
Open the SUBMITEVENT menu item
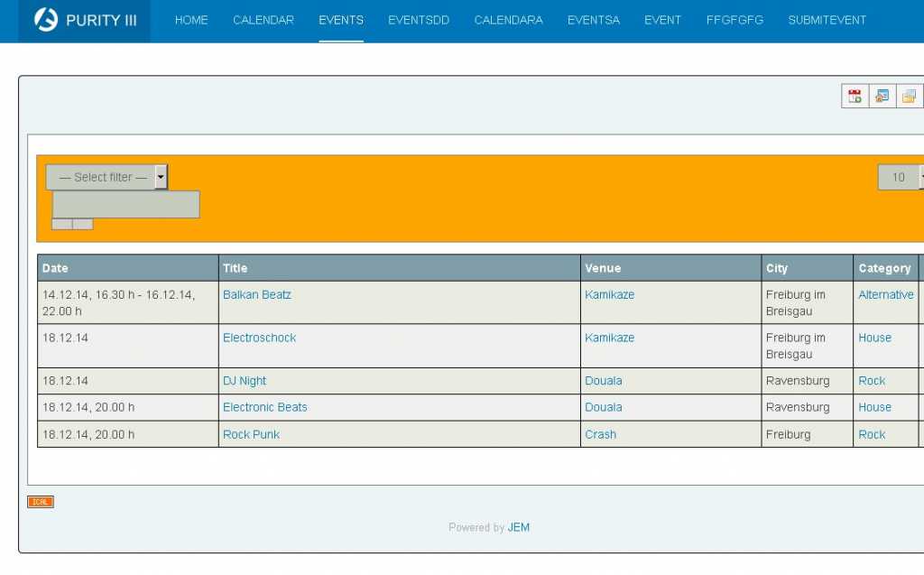pos(827,21)
